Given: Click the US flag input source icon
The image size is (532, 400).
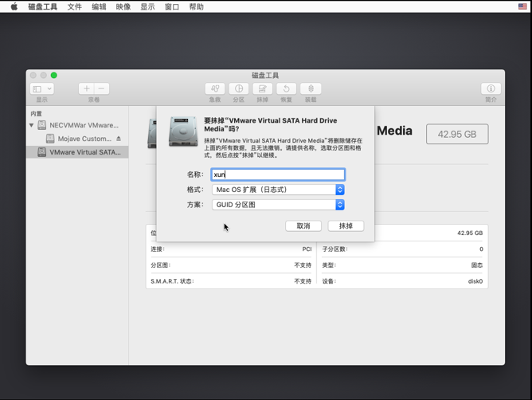Looking at the screenshot, I should [x=522, y=6].
